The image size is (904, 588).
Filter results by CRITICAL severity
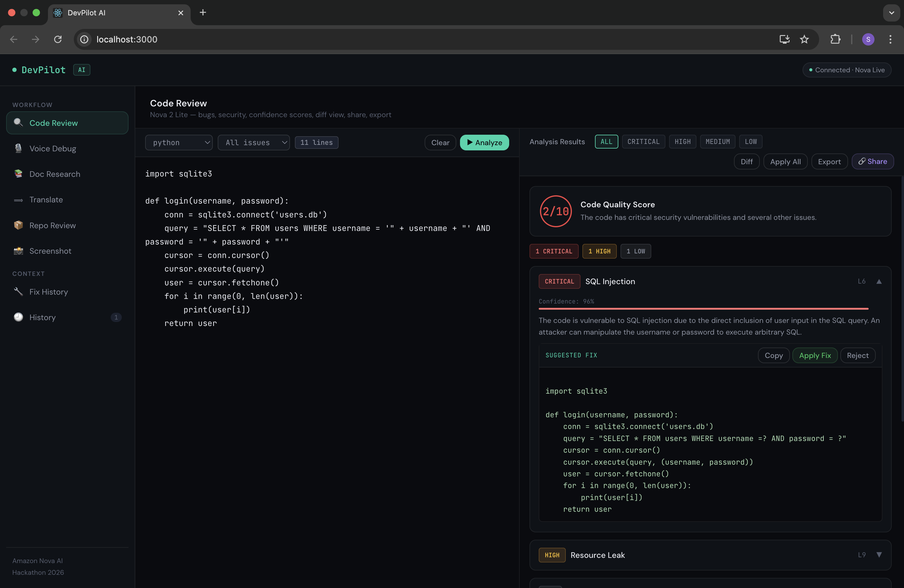click(x=643, y=141)
